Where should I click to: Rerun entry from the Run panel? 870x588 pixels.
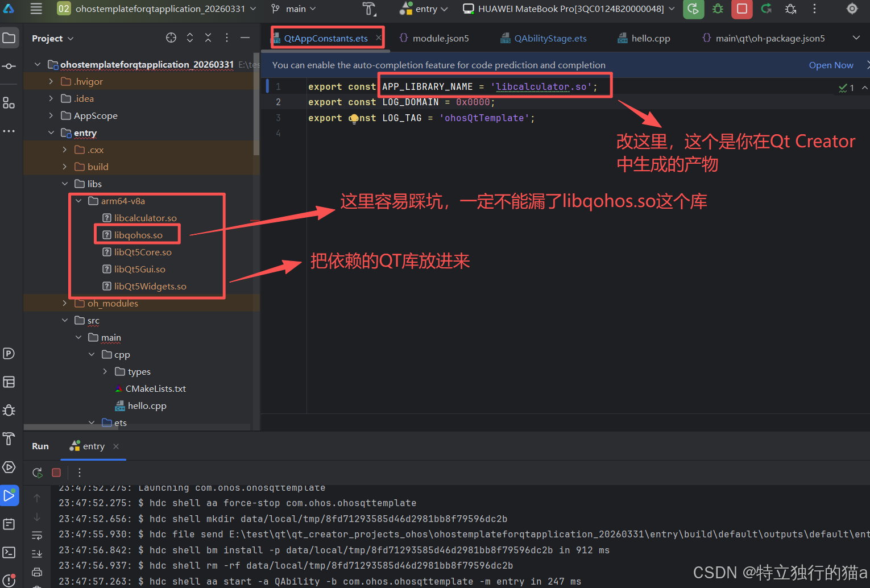coord(38,473)
